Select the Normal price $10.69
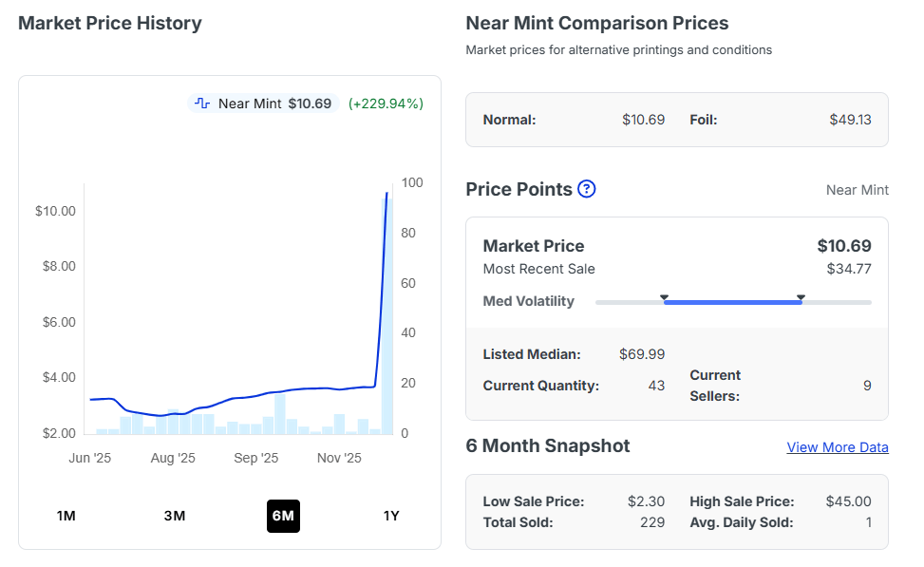The height and width of the screenshot is (567, 924). point(643,120)
